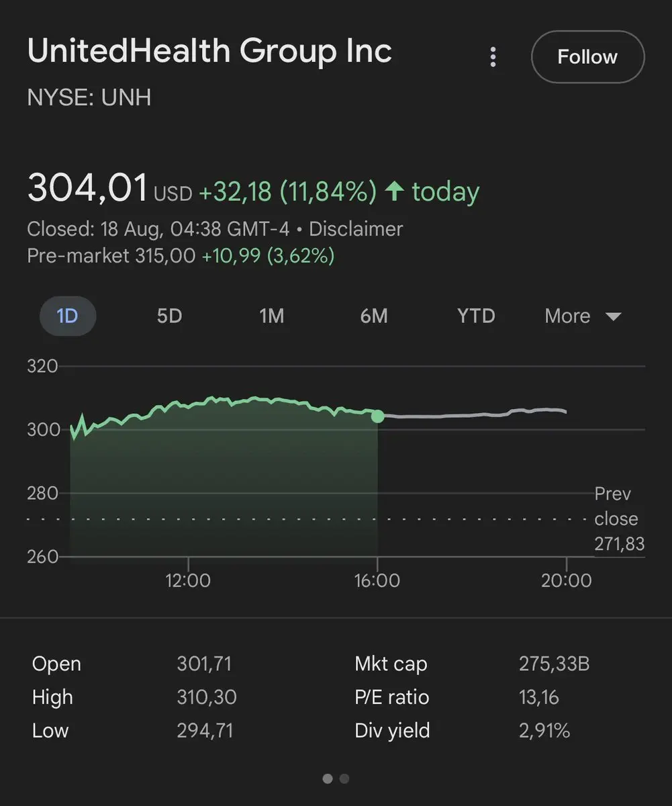This screenshot has width=672, height=806.
Task: Click the gray after-hours line on chart
Action: tap(470, 415)
